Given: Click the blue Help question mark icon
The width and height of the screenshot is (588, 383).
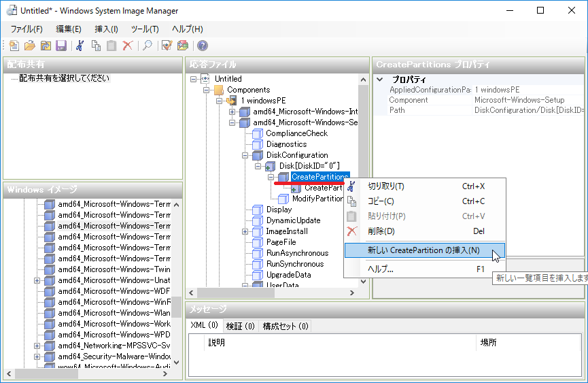Looking at the screenshot, I should pyautogui.click(x=202, y=46).
